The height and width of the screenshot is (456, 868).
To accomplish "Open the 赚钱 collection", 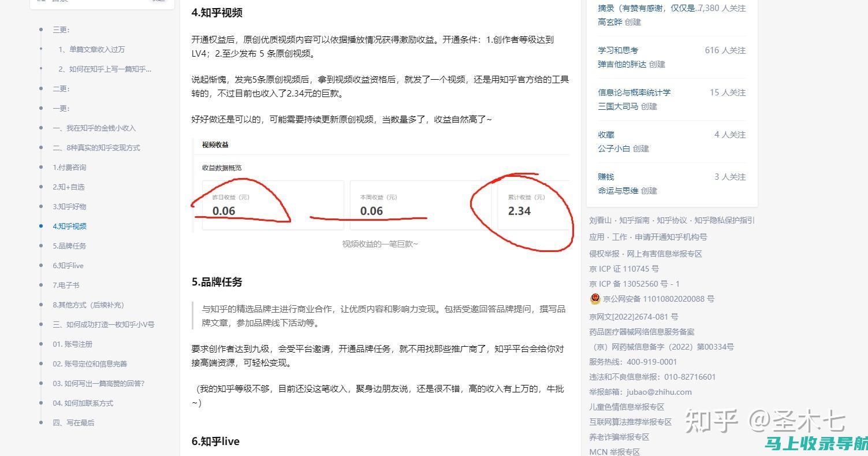I will click(606, 177).
